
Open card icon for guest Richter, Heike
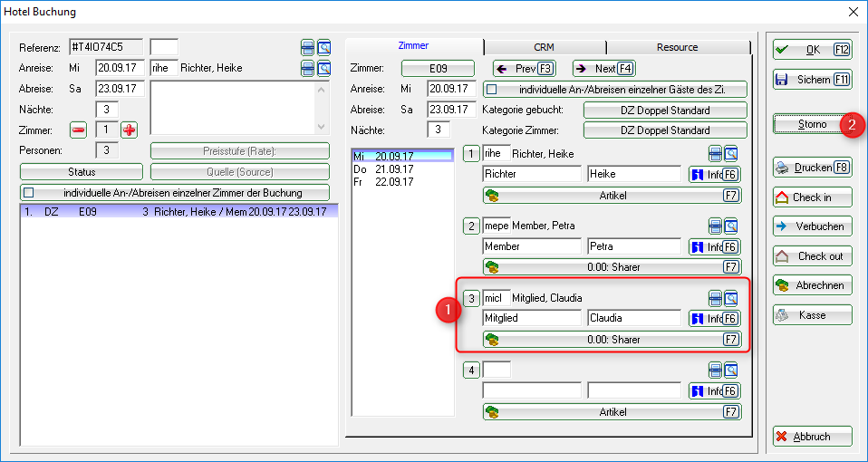click(715, 154)
